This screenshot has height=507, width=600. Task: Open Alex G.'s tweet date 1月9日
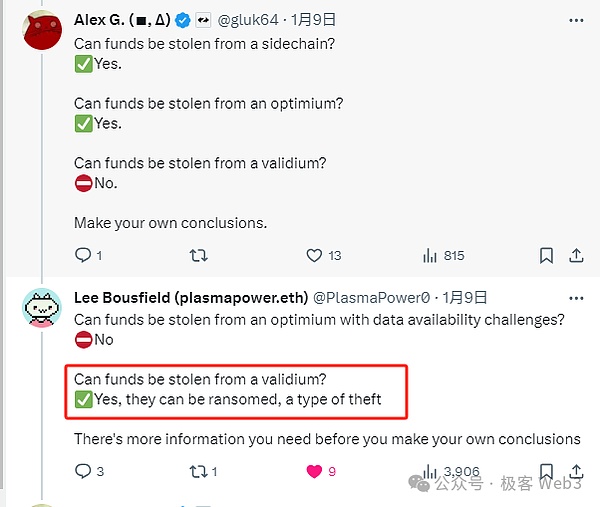click(x=315, y=19)
